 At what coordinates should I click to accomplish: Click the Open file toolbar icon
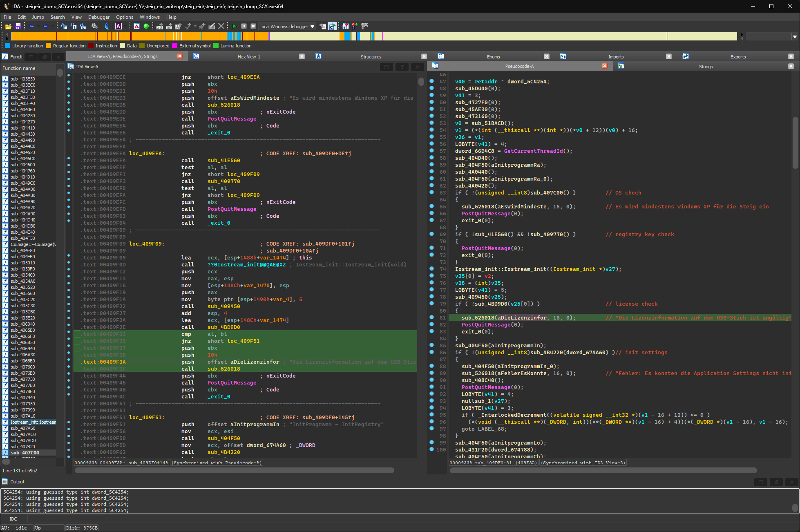pyautogui.click(x=8, y=26)
